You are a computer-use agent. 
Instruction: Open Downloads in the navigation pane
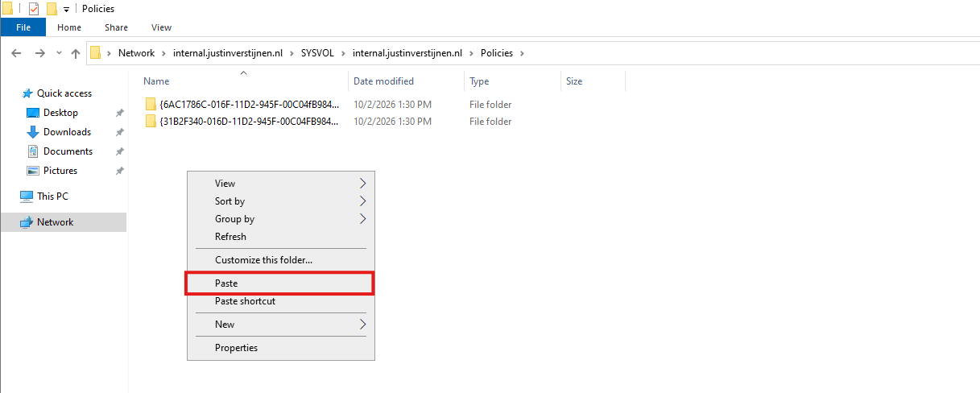[67, 132]
